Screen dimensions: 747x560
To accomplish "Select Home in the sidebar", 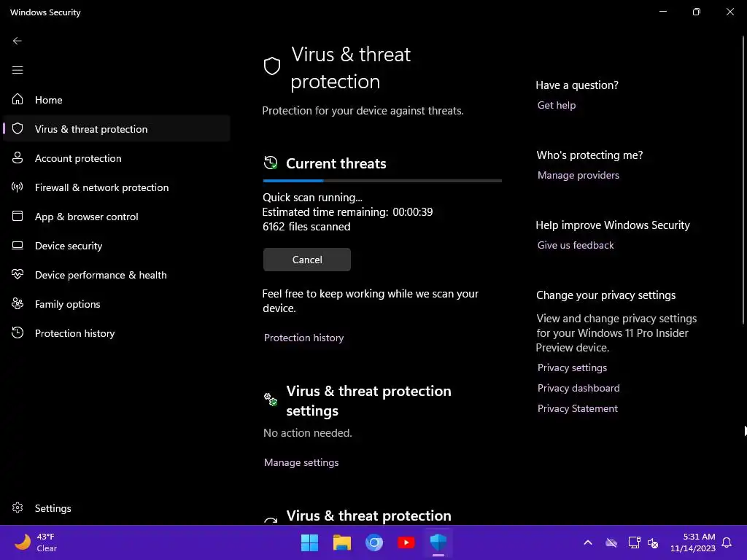I will (x=117, y=99).
